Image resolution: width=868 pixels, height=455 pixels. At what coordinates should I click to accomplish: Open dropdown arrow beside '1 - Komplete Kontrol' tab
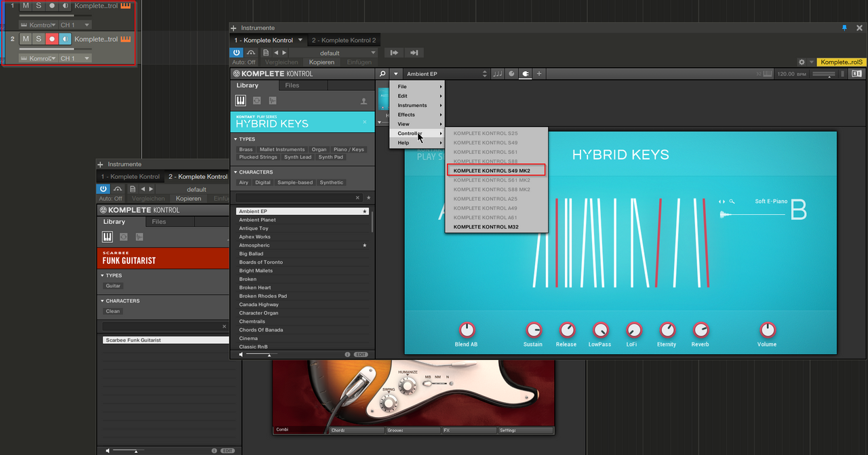tap(300, 40)
